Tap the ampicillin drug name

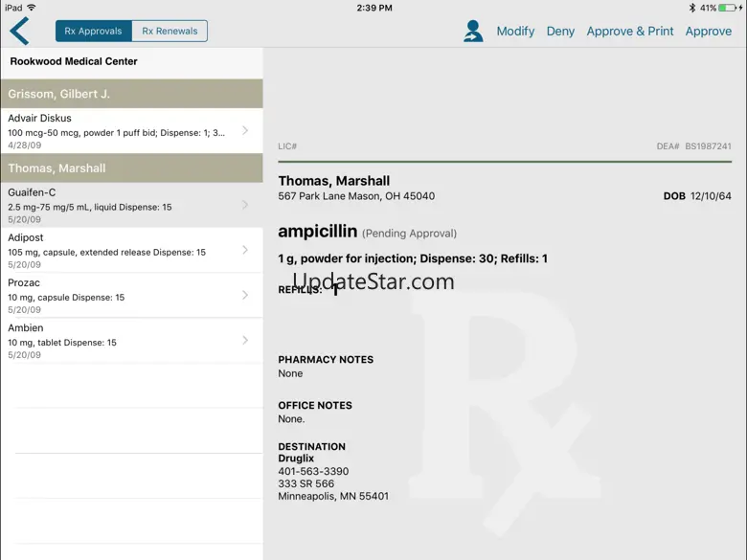(x=317, y=232)
